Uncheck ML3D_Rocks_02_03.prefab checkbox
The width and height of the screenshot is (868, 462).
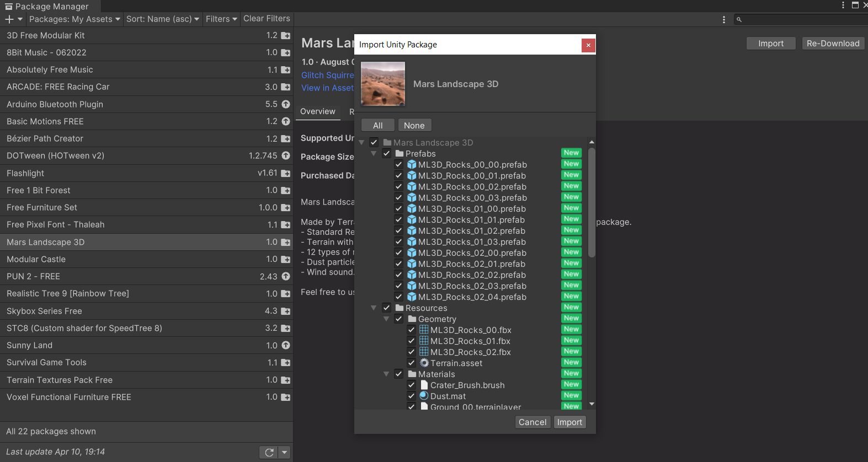click(399, 286)
